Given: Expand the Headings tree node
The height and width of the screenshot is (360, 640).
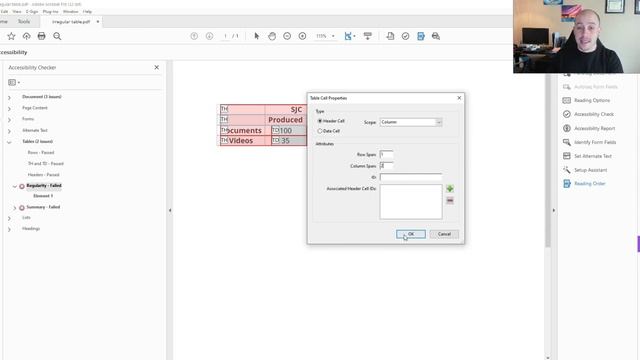Looking at the screenshot, I should coord(9,229).
